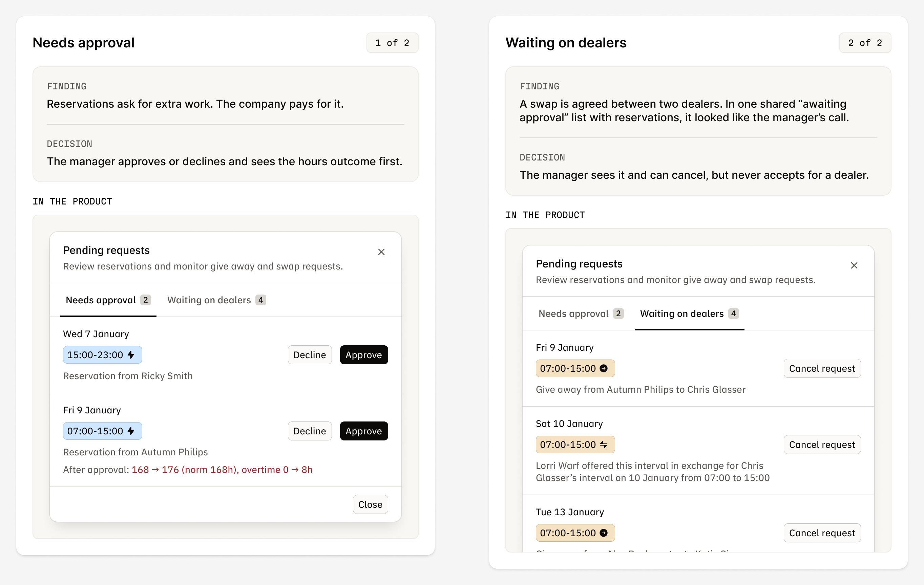
Task: Cancel request for Fri 9 January give away
Action: point(822,368)
